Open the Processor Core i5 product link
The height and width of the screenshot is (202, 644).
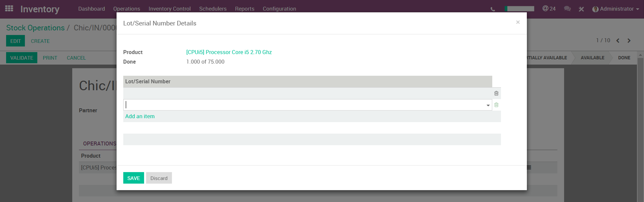[x=229, y=52]
